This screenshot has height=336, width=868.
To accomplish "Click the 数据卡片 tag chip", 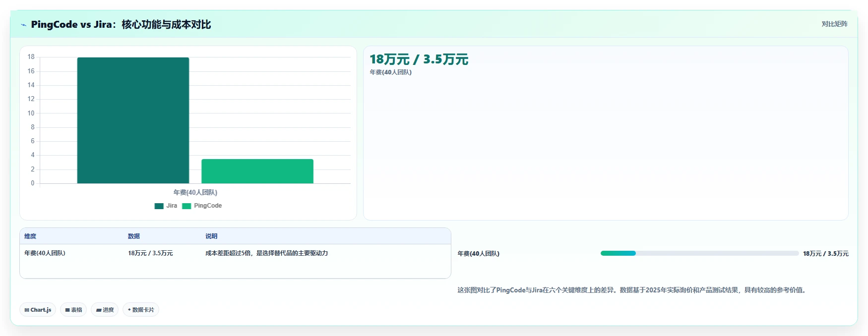I will pyautogui.click(x=141, y=310).
